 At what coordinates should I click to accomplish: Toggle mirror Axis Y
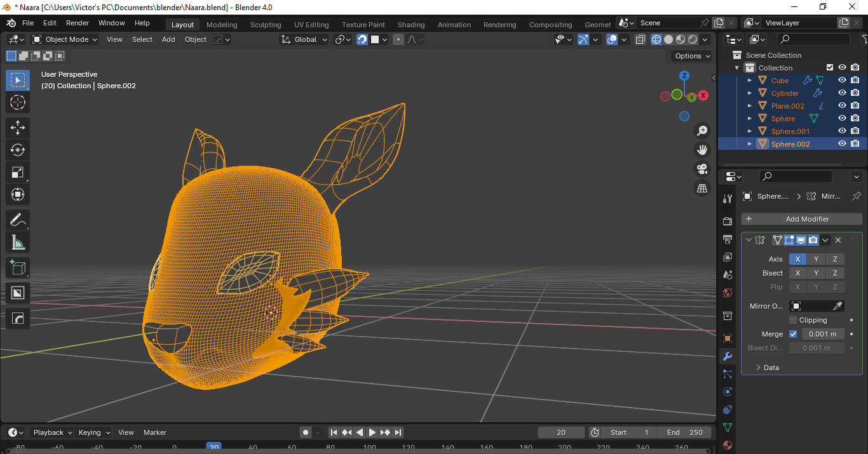(x=817, y=259)
